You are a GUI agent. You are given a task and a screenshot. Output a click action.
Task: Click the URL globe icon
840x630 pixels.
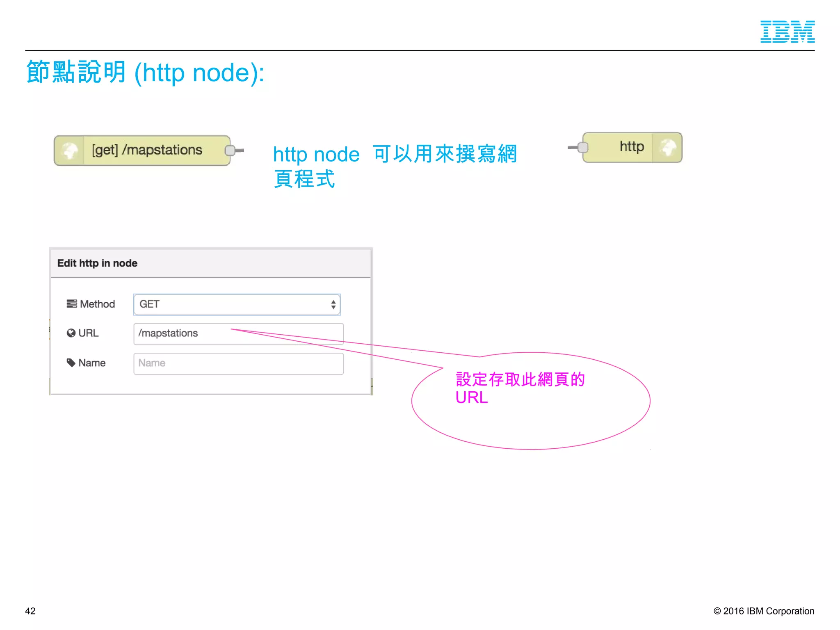point(71,333)
